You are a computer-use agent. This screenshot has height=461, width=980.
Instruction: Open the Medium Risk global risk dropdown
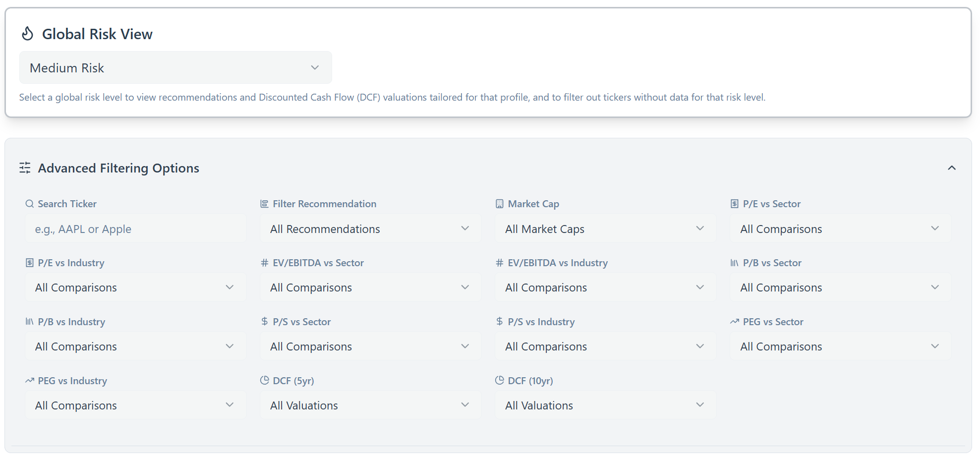click(175, 68)
